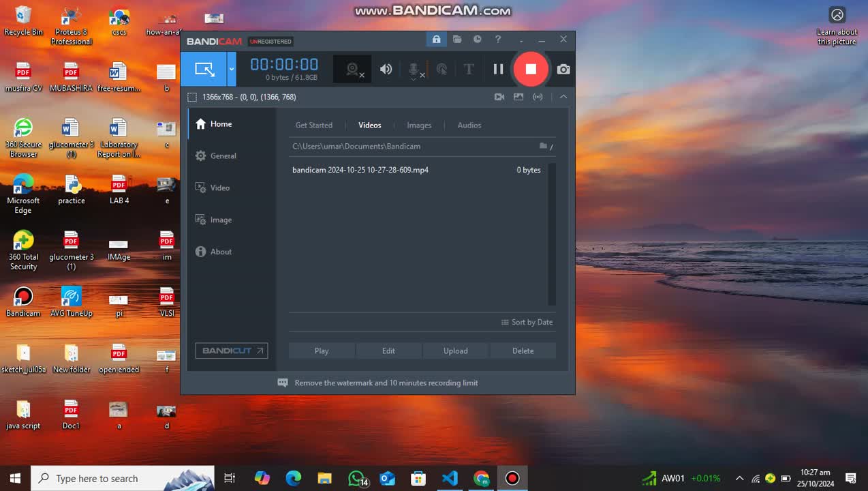Open the Bandicut link button
This screenshot has height=491, width=868.
click(232, 351)
